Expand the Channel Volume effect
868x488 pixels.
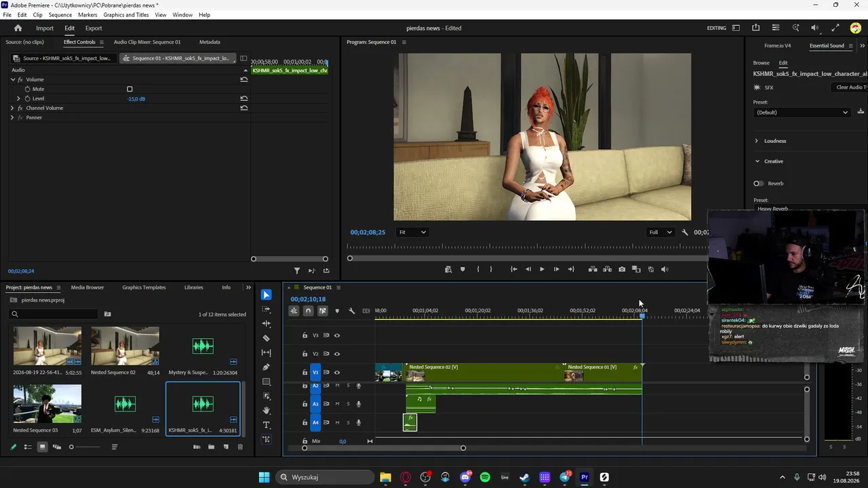(x=12, y=108)
